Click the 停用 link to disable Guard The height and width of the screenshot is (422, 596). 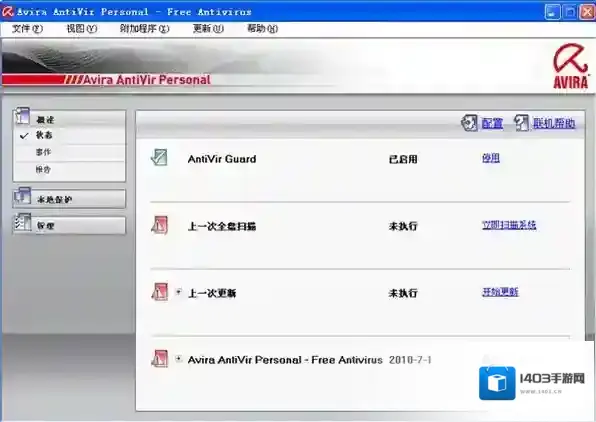point(491,158)
